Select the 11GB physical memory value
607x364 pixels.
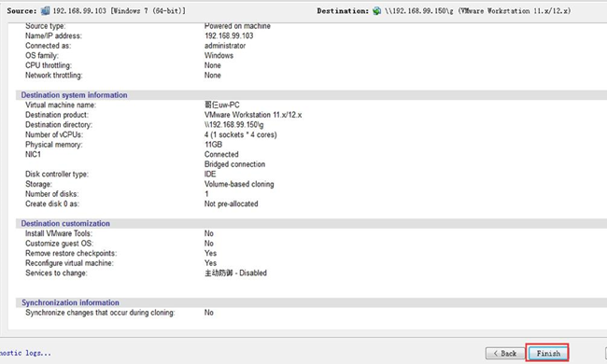(x=213, y=145)
